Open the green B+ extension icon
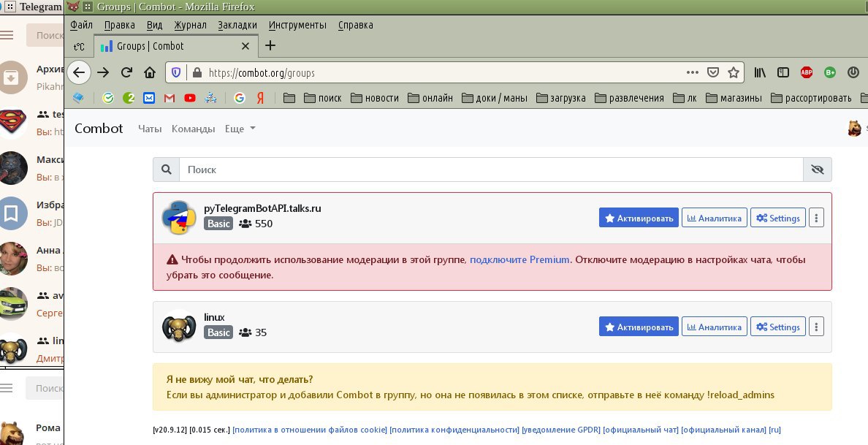The image size is (868, 445). [x=830, y=72]
